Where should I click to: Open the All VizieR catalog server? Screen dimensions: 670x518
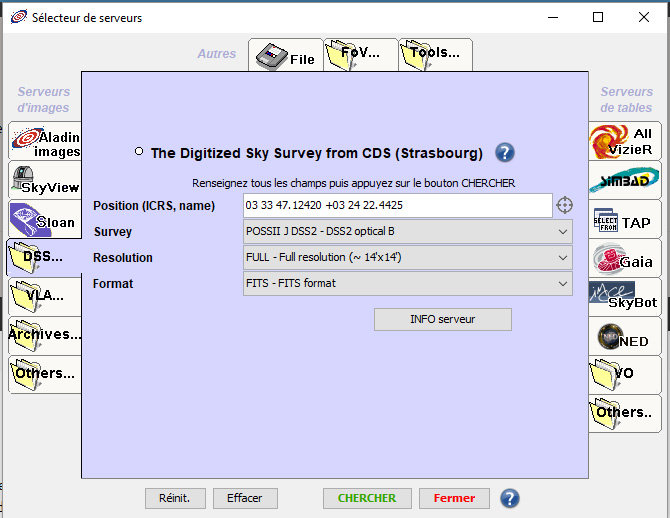pyautogui.click(x=625, y=141)
